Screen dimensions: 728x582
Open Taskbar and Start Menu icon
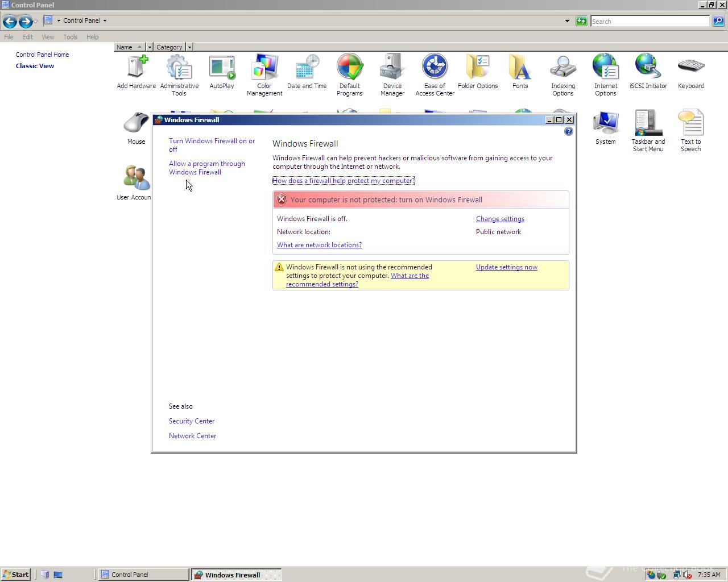click(648, 131)
